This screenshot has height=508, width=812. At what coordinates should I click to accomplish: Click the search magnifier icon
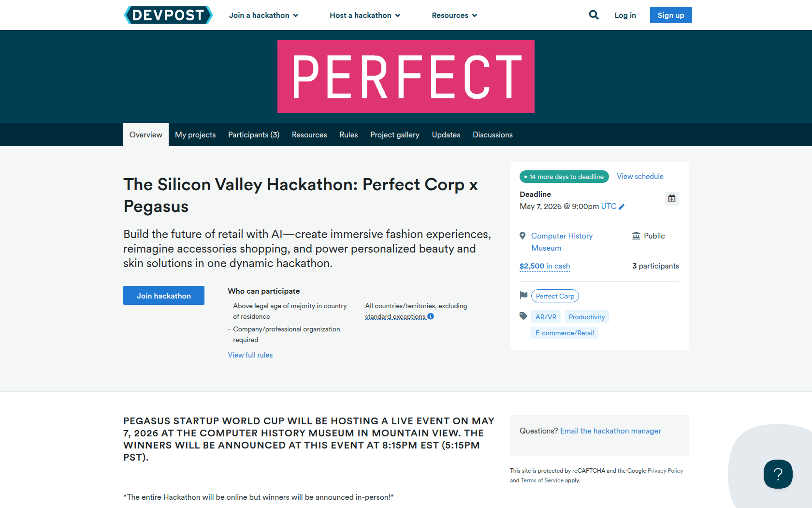click(x=594, y=15)
